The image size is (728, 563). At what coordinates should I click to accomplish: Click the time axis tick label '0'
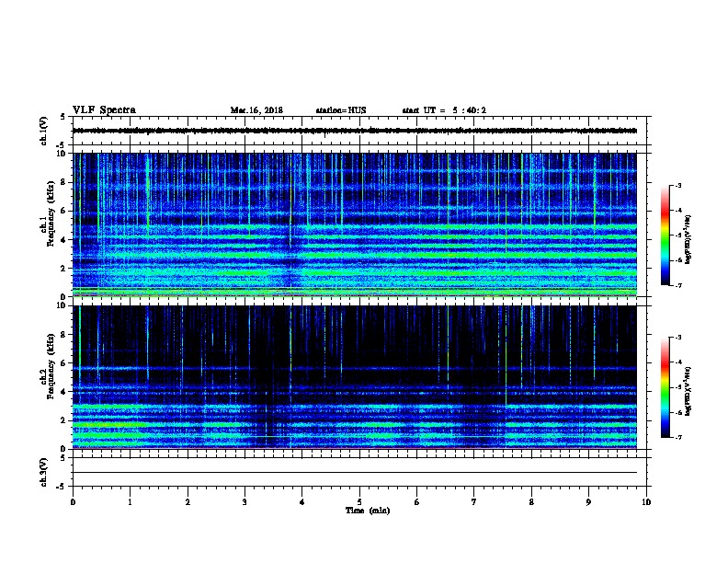(x=73, y=501)
